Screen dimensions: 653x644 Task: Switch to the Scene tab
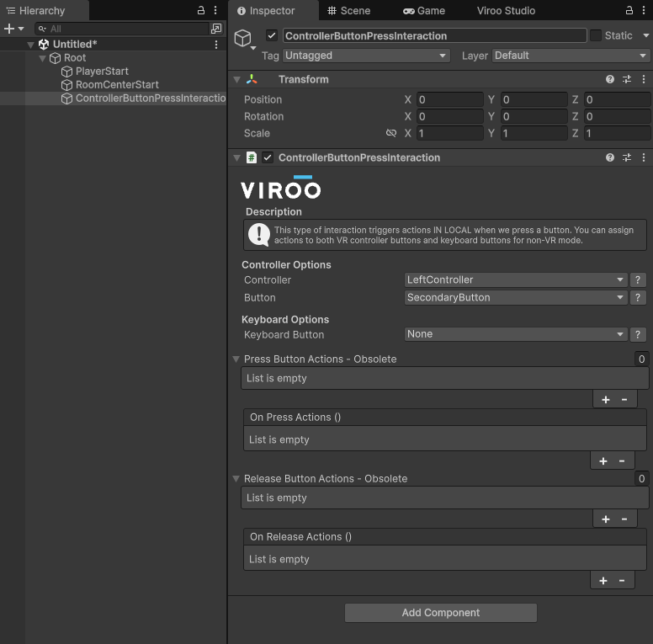(x=349, y=11)
